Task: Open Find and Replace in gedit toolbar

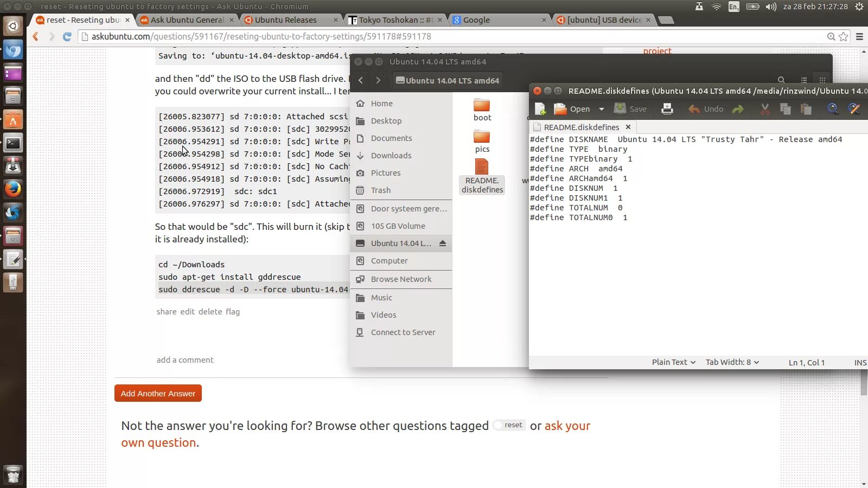Action: tap(854, 109)
